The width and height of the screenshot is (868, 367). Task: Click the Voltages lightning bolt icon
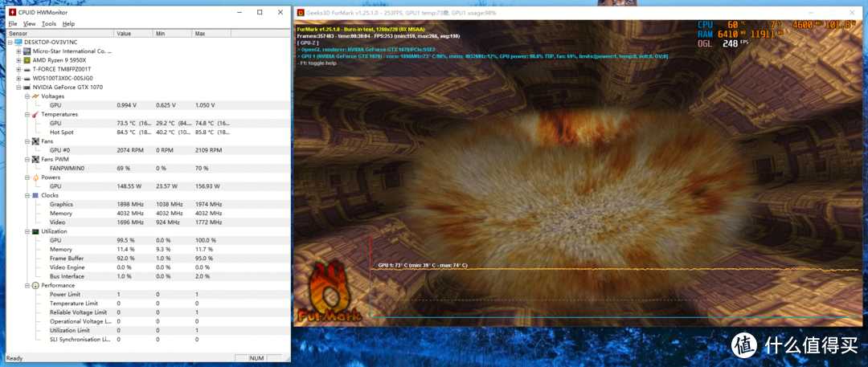coord(35,96)
